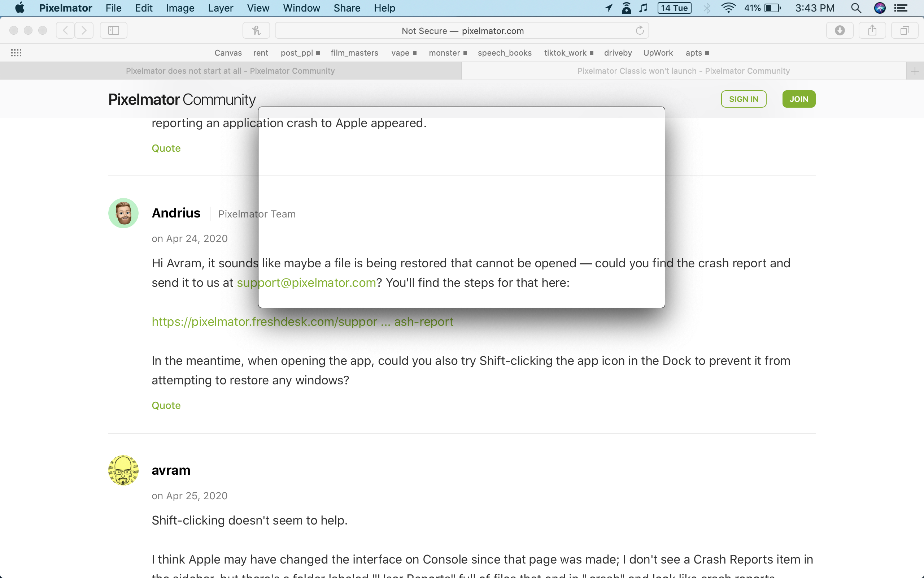
Task: Click Quote under Andrius's post
Action: (x=166, y=406)
